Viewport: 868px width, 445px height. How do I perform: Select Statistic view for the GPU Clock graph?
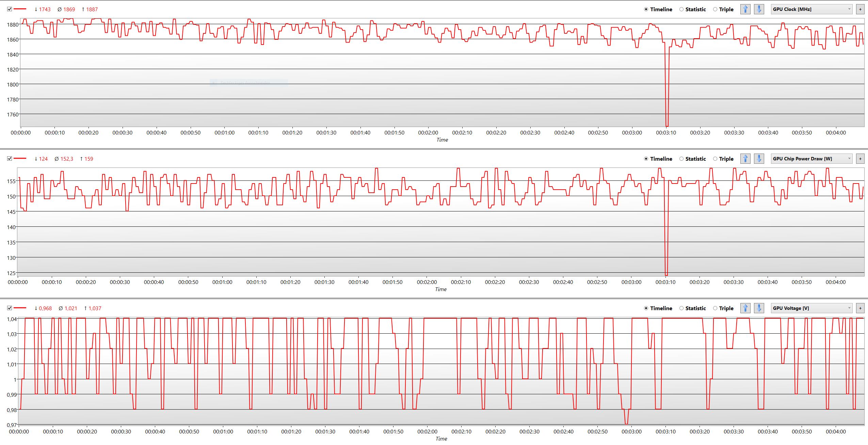(681, 9)
